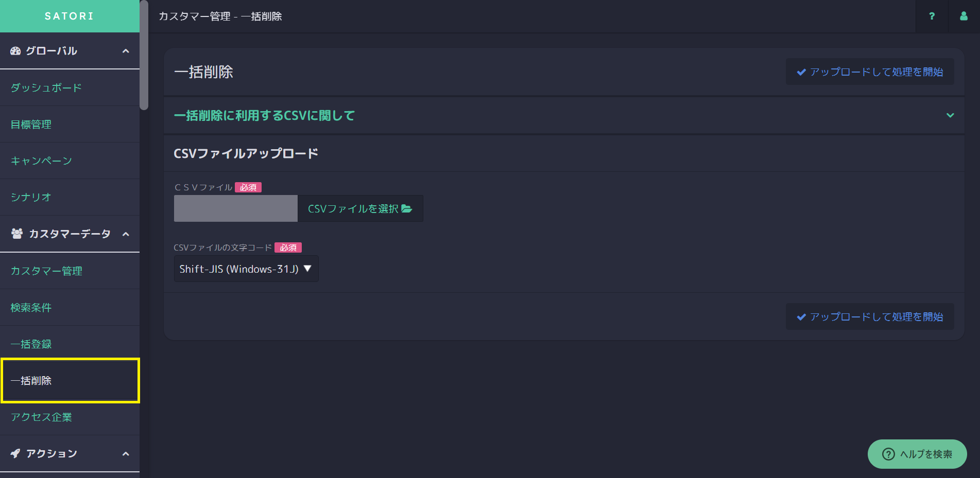Click bottom アップロードして処理を開始 button

coord(870,317)
